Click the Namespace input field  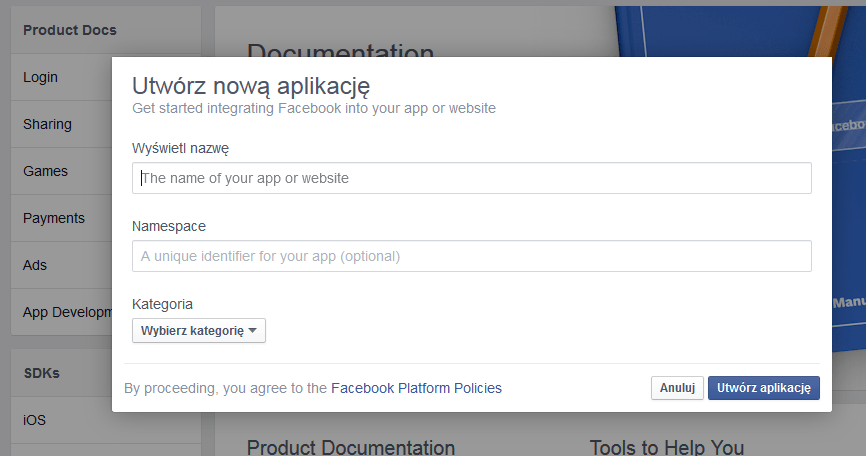pyautogui.click(x=472, y=256)
